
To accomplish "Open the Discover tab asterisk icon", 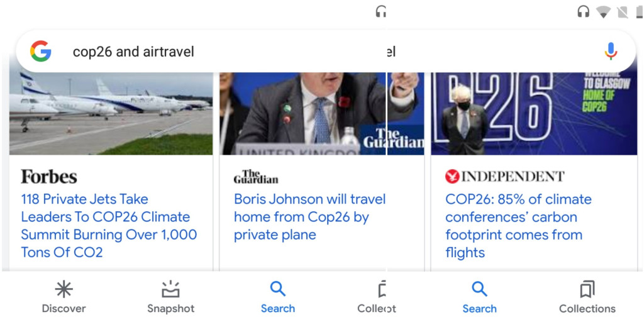I will (x=64, y=290).
